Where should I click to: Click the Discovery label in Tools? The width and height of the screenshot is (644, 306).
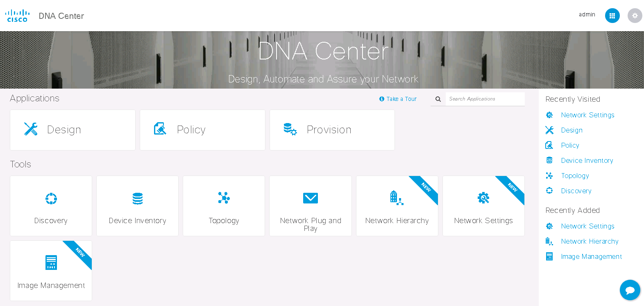(x=51, y=221)
